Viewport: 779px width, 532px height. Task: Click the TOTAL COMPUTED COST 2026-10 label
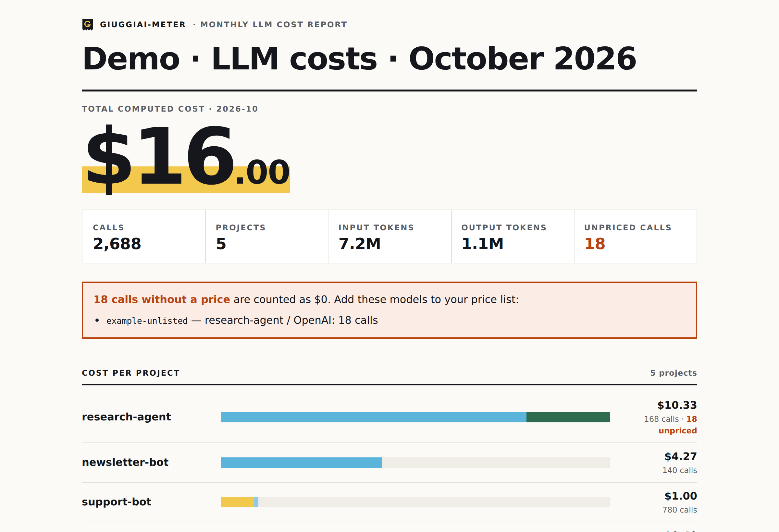coord(170,109)
